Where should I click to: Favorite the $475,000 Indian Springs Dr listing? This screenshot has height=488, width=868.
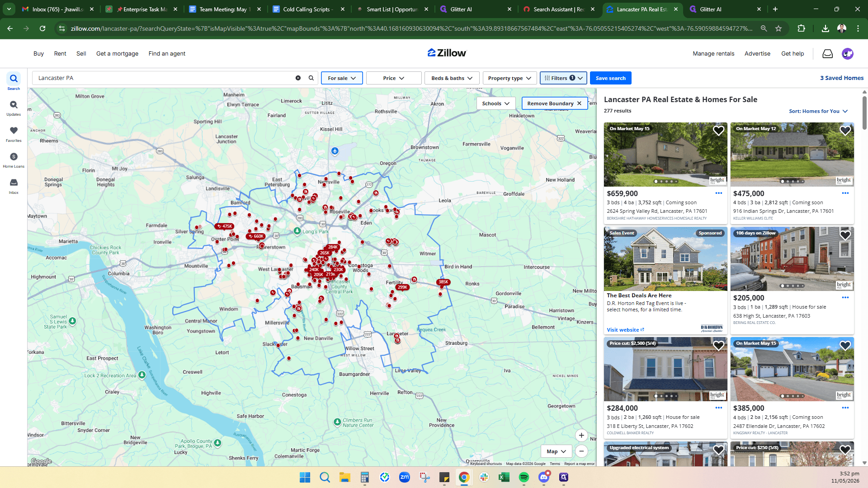(x=845, y=131)
